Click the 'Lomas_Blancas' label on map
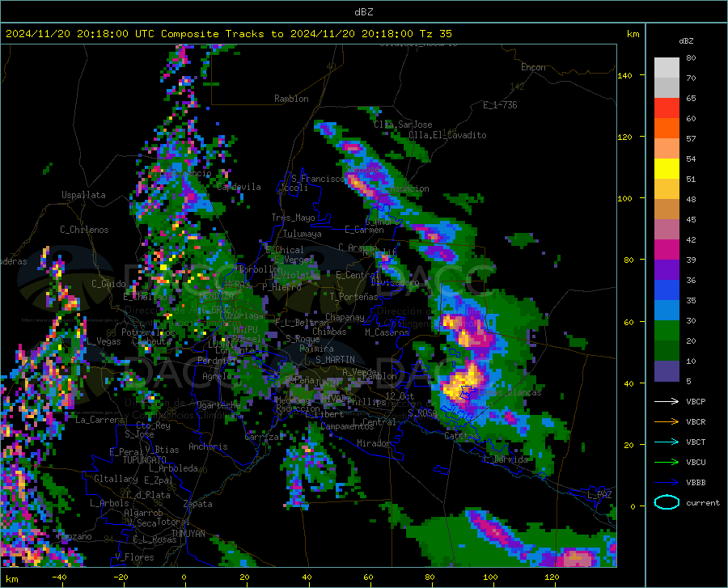Image resolution: width=728 pixels, height=588 pixels. click(510, 392)
